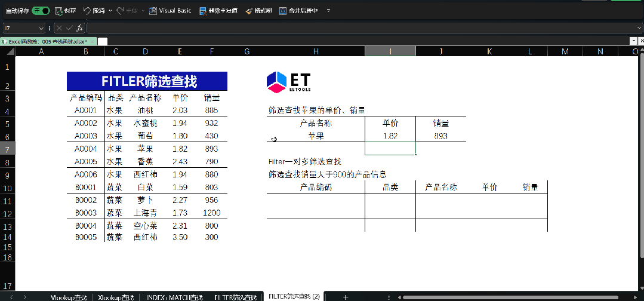Open the redo history dropdown arrow
Screen dimensions: 644x301
(143, 11)
